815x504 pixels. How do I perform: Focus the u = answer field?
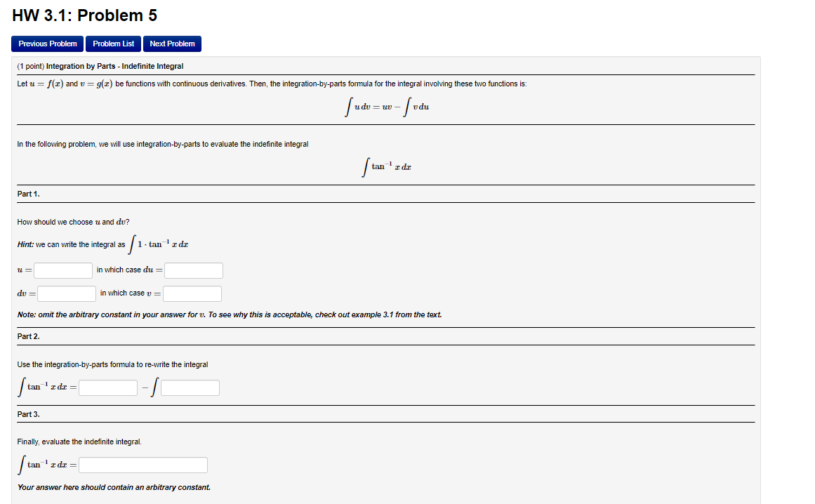click(x=63, y=270)
